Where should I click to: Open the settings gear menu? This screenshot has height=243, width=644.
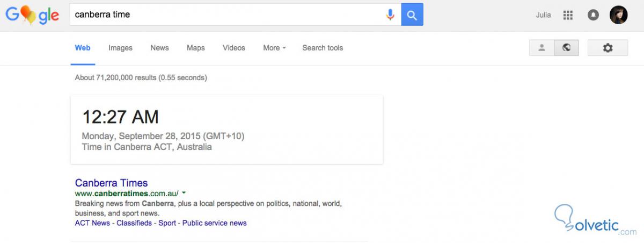608,48
